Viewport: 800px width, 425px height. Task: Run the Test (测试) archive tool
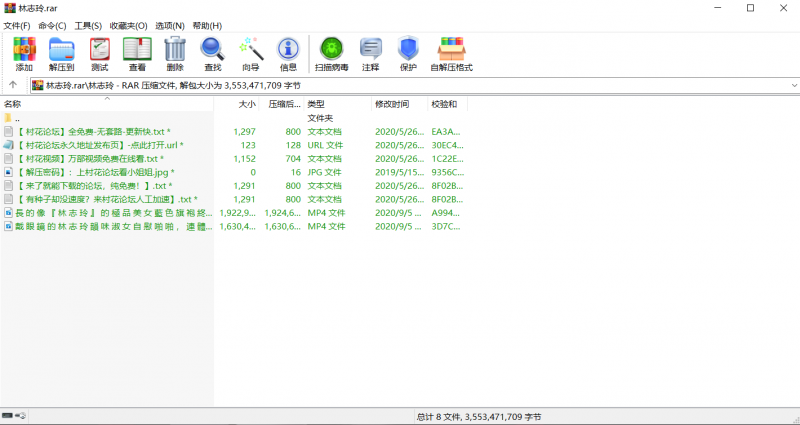pyautogui.click(x=100, y=54)
